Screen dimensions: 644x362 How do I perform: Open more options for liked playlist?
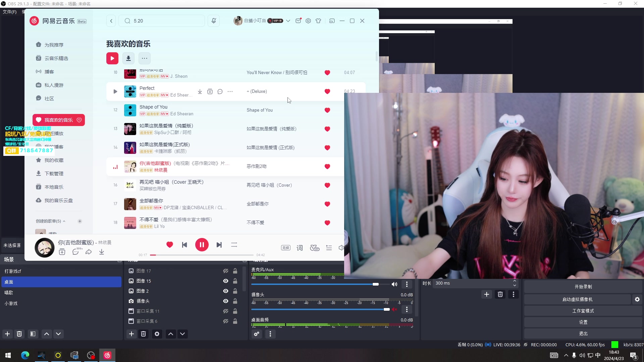144,58
